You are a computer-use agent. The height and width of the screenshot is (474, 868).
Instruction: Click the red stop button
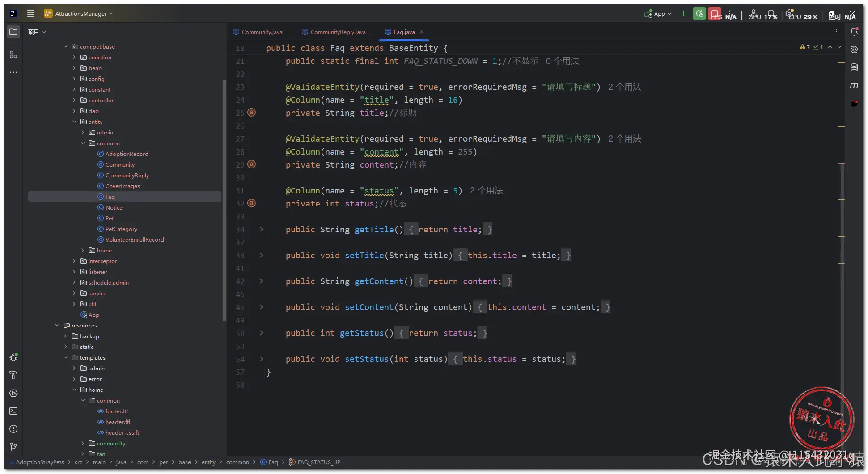tap(714, 13)
